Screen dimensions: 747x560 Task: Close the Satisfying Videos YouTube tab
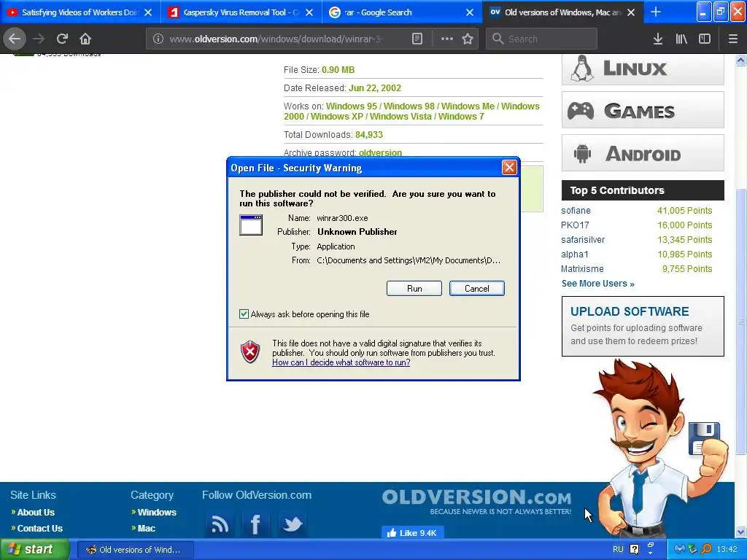point(148,12)
